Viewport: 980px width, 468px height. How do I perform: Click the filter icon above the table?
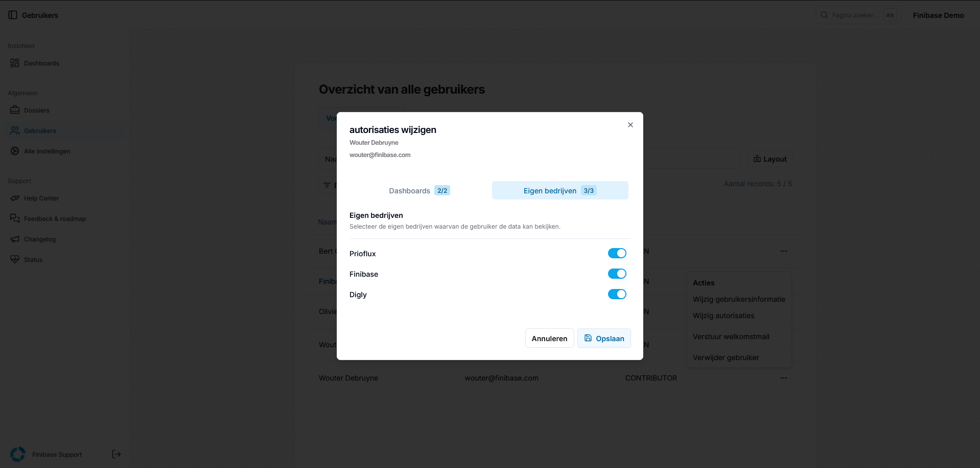point(327,185)
